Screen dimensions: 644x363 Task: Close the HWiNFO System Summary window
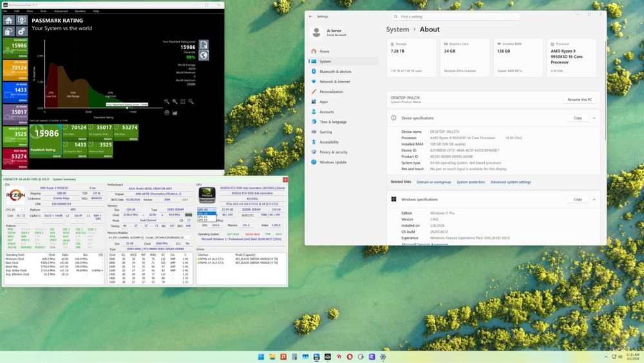[x=285, y=180]
